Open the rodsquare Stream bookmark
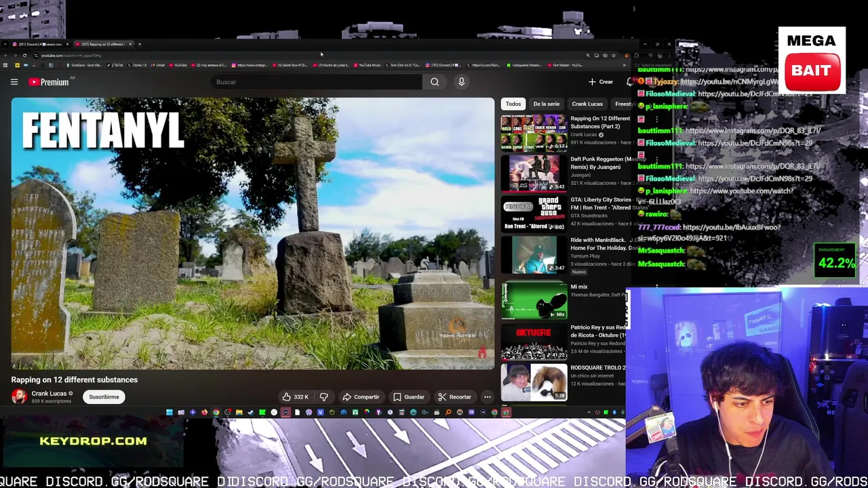 524,65
